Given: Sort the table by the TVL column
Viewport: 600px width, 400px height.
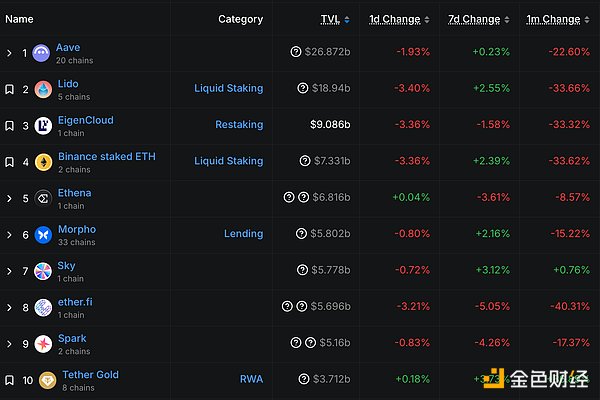Looking at the screenshot, I should 331,19.
